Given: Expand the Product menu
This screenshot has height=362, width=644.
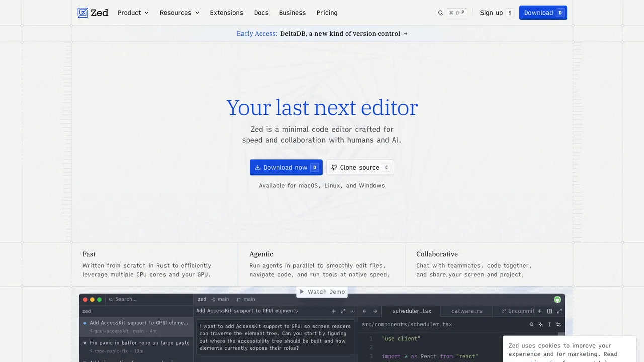Looking at the screenshot, I should click(133, 13).
